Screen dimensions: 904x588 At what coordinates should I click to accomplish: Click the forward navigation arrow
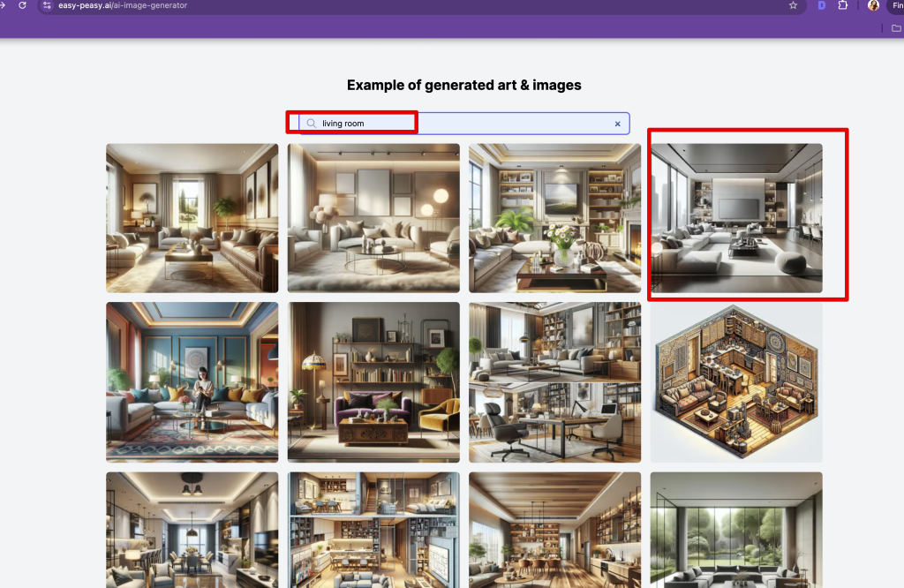coord(4,5)
